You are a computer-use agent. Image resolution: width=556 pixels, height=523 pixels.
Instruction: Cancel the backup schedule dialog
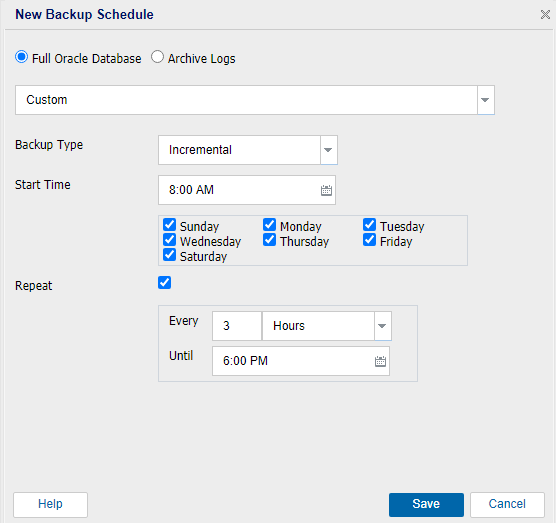coord(507,505)
